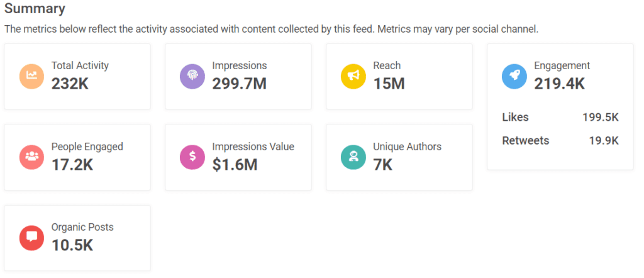The height and width of the screenshot is (278, 644).
Task: Click the People Engaged 17.2K figure
Action: (72, 165)
